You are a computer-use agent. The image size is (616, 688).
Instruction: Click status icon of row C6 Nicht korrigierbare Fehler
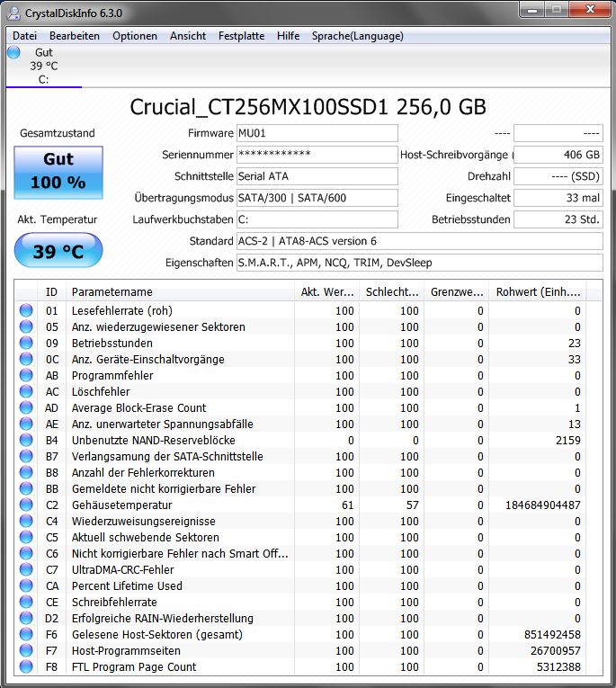point(26,554)
